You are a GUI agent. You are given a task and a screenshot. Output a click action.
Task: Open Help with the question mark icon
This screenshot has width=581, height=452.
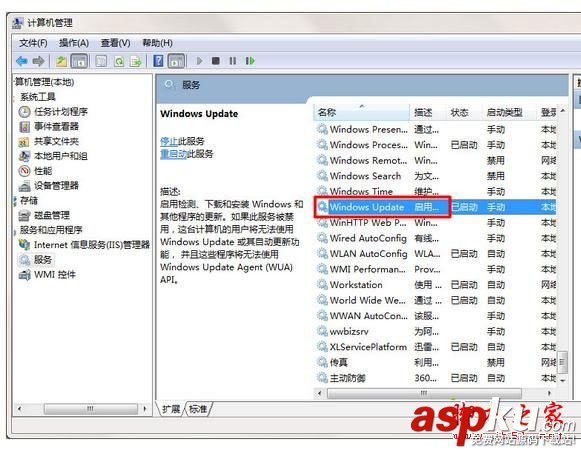tap(158, 61)
